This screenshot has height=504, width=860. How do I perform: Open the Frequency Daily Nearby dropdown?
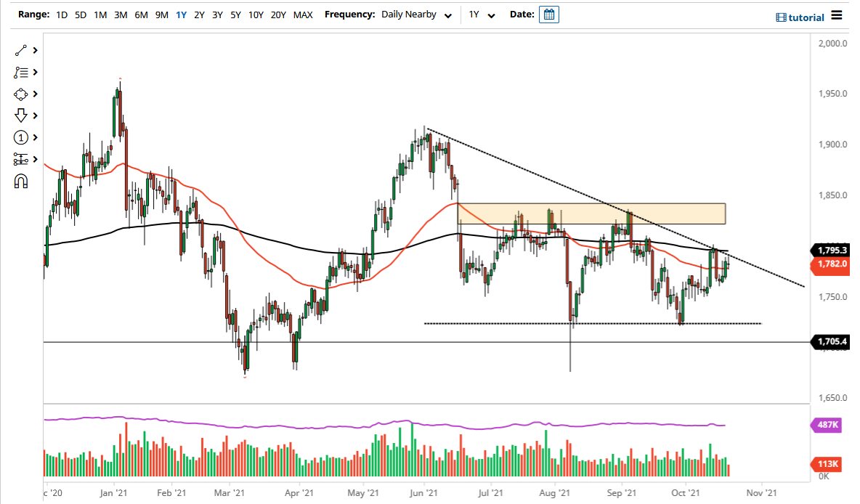(416, 15)
